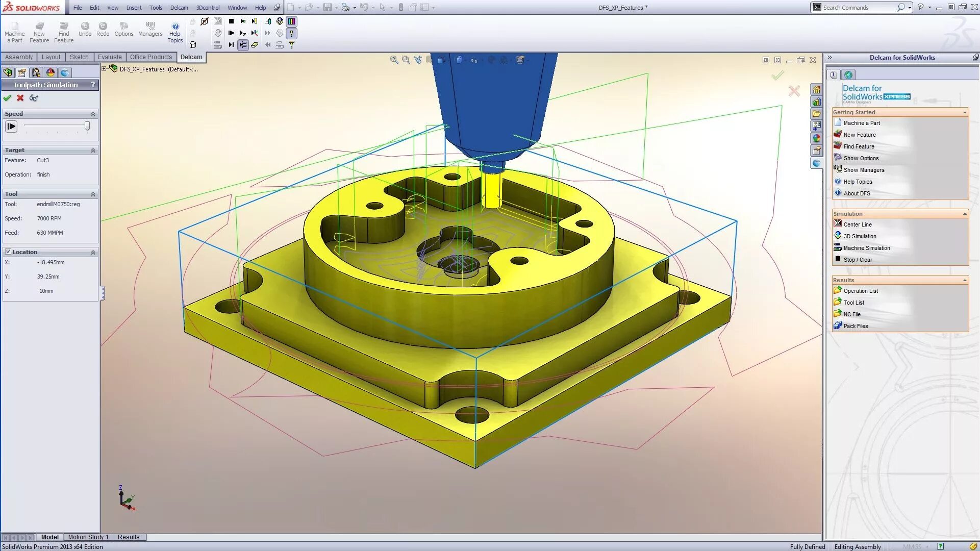Image resolution: width=980 pixels, height=551 pixels.
Task: Click the Center Line simulation icon
Action: [838, 224]
